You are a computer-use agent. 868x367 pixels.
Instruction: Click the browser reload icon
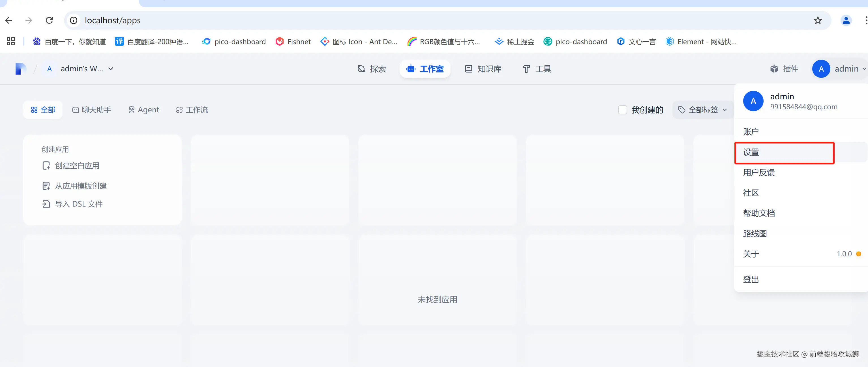click(x=49, y=21)
